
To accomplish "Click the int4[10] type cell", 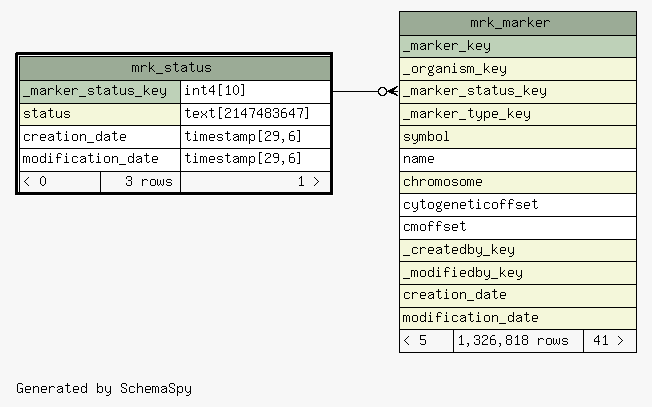I will click(256, 91).
